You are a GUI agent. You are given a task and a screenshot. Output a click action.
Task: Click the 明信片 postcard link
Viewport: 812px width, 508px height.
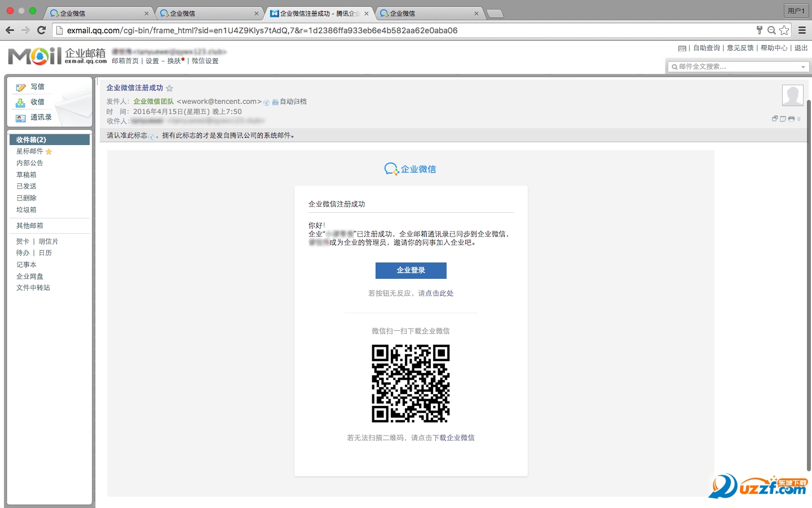click(48, 242)
